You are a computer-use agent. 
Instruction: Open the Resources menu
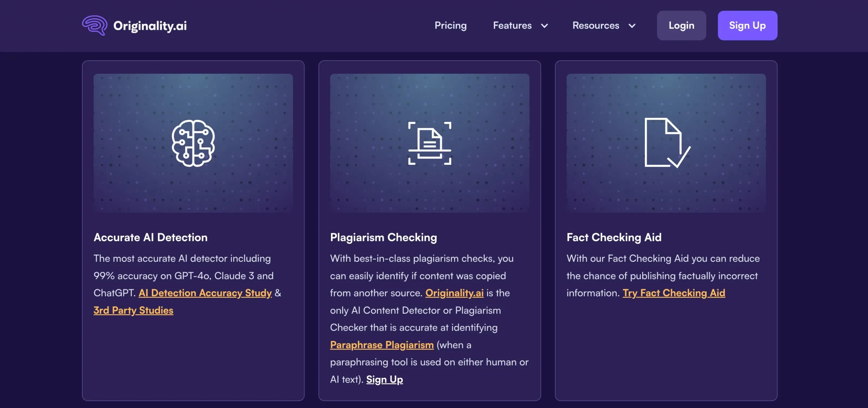(596, 25)
